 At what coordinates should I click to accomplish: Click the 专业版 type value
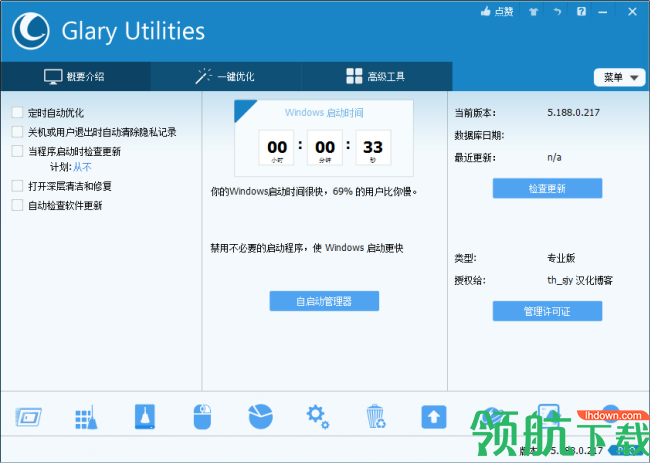pos(561,258)
